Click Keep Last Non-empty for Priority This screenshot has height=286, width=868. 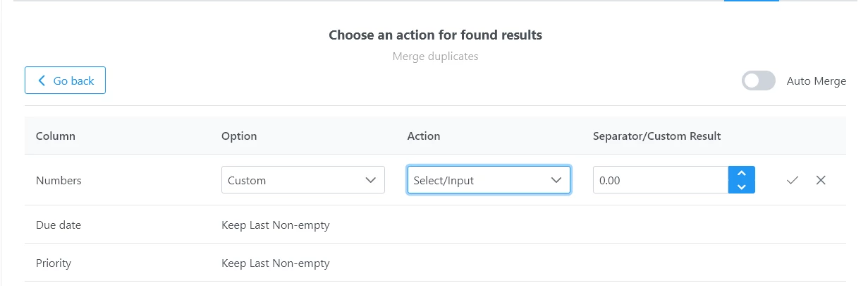(x=276, y=263)
